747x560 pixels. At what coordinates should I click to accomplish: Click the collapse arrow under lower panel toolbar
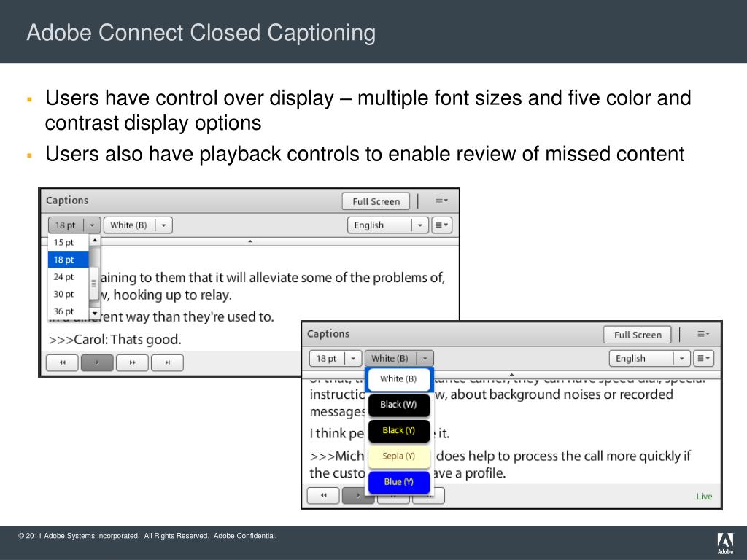511,375
